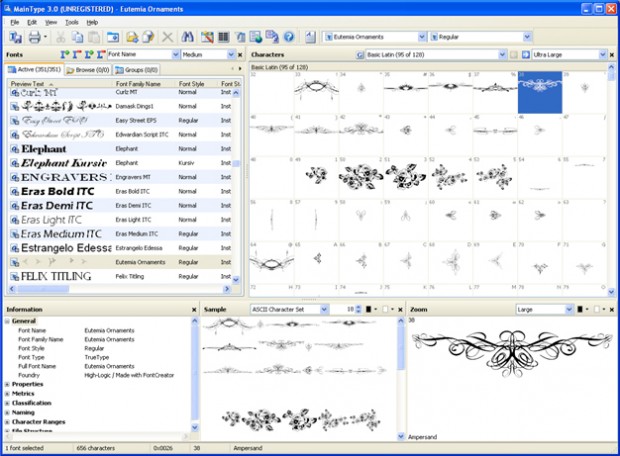Click the toolbar icon right of Paste
Screen dimensions: 620x456
[x=113, y=37]
